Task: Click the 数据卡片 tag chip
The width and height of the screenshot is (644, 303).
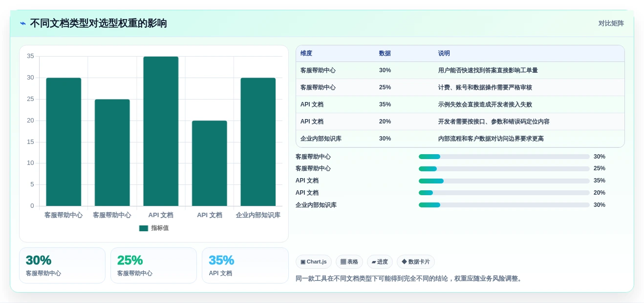Action: 416,262
